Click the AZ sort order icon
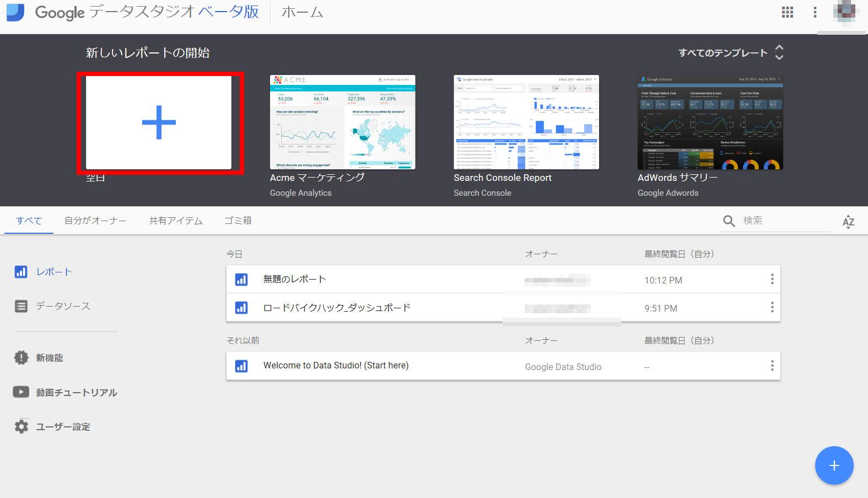 849,222
